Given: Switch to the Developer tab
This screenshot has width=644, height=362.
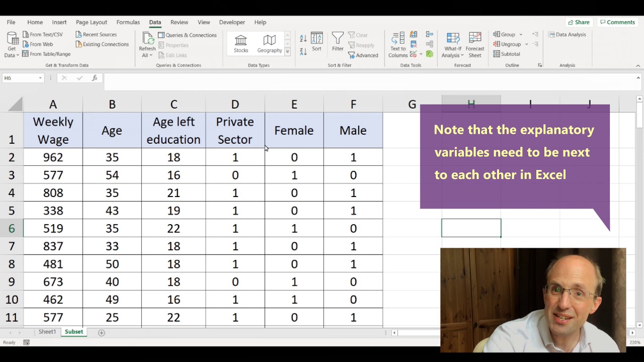Looking at the screenshot, I should 232,22.
